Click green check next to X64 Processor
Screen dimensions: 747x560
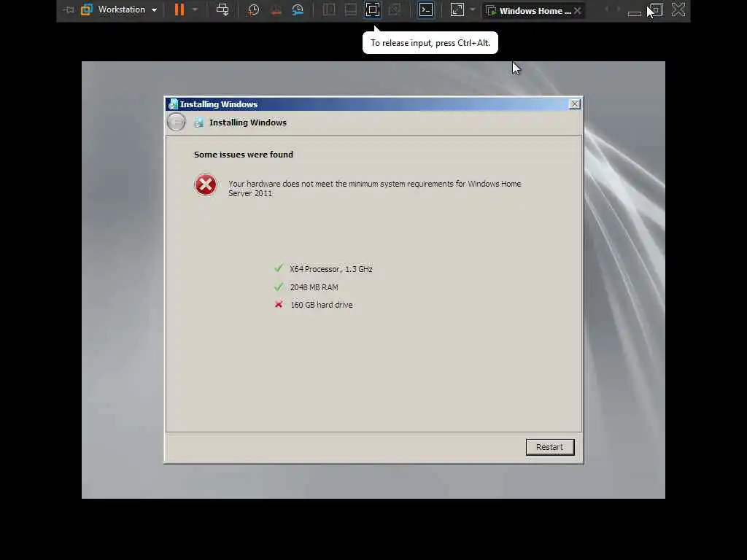tap(279, 268)
